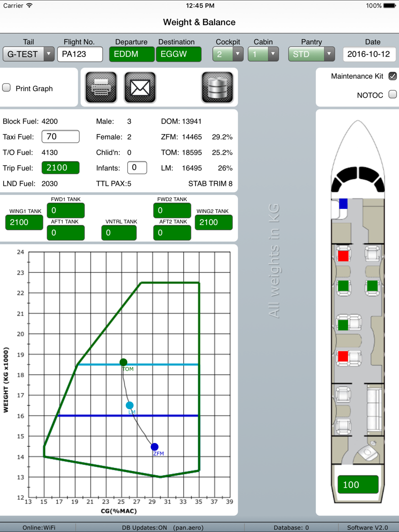Edit the AFT2 TANK fuel field
Image resolution: width=399 pixels, height=532 pixels.
[x=172, y=233]
